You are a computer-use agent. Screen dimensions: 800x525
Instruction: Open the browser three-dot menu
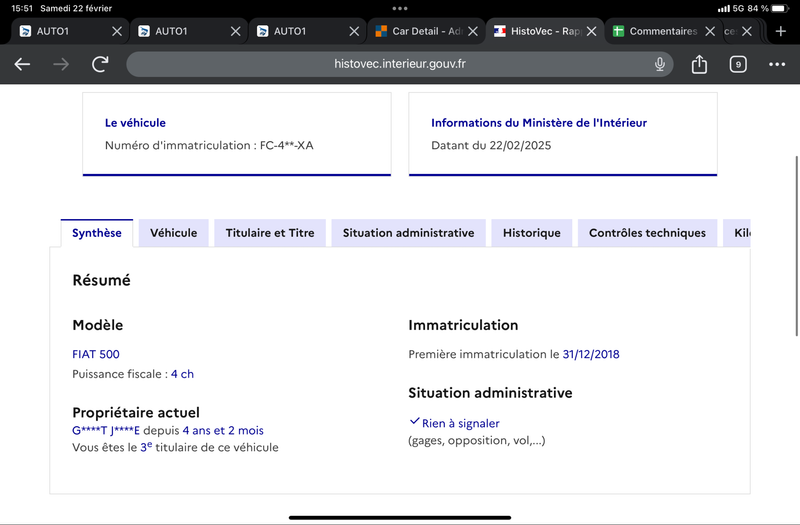[x=777, y=64]
